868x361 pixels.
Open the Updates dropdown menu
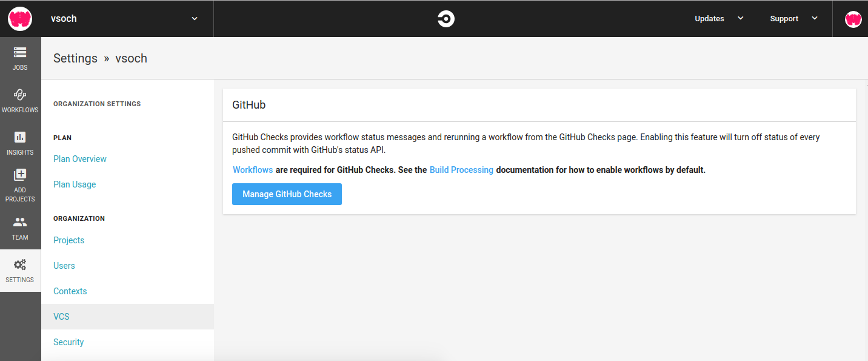[x=719, y=19]
